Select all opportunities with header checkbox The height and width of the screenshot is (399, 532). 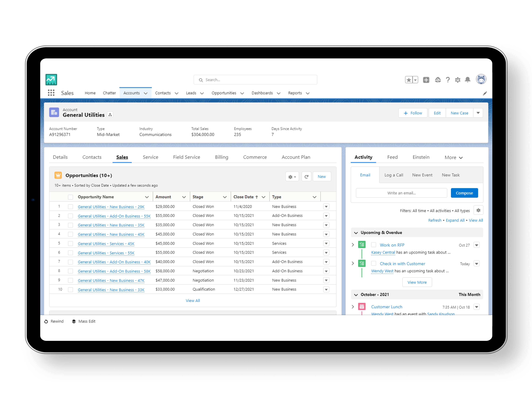click(70, 197)
